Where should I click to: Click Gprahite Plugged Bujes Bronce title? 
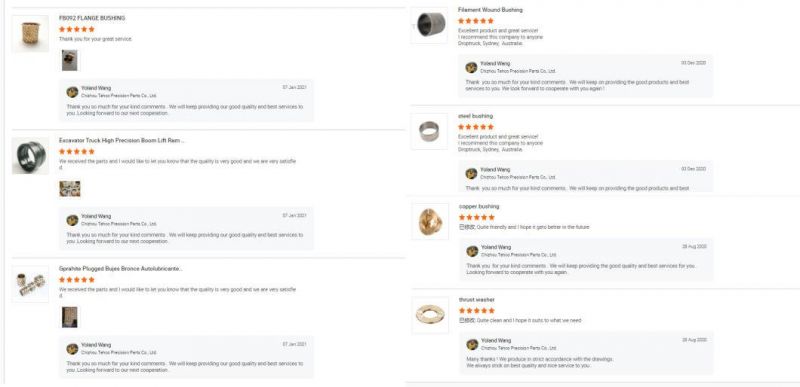pyautogui.click(x=120, y=269)
